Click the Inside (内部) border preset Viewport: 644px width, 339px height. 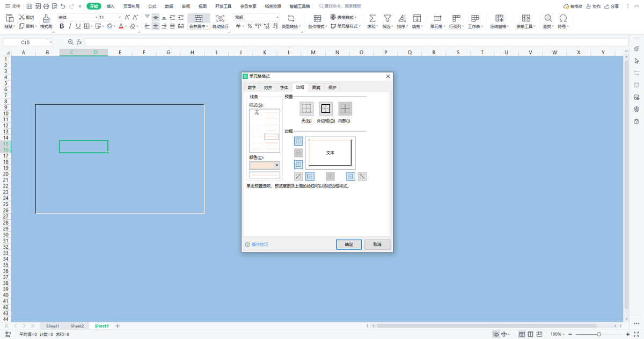tap(345, 109)
